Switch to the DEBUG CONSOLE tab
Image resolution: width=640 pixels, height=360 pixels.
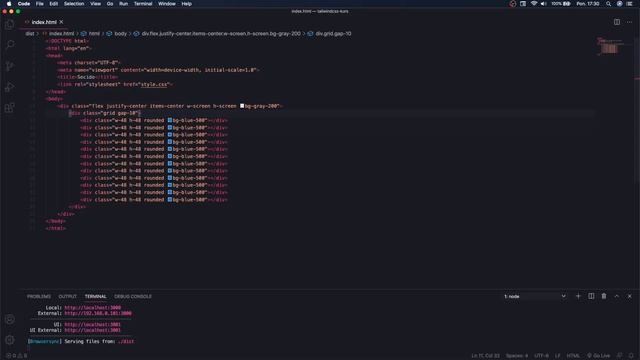pos(133,296)
